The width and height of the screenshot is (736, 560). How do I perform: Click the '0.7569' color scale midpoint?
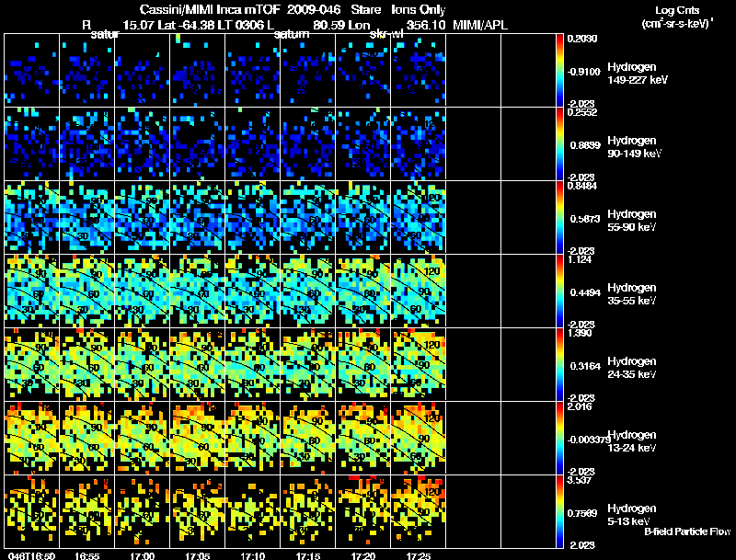click(583, 513)
